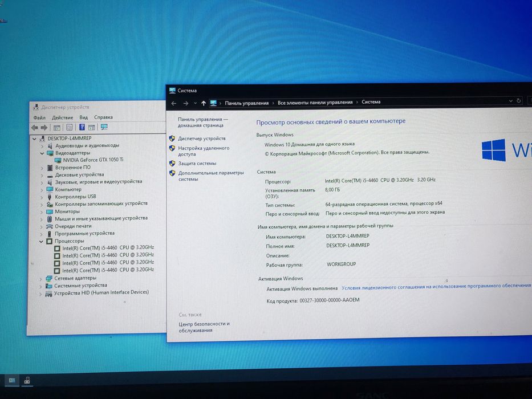Expand Устройства HID category

coord(40,294)
